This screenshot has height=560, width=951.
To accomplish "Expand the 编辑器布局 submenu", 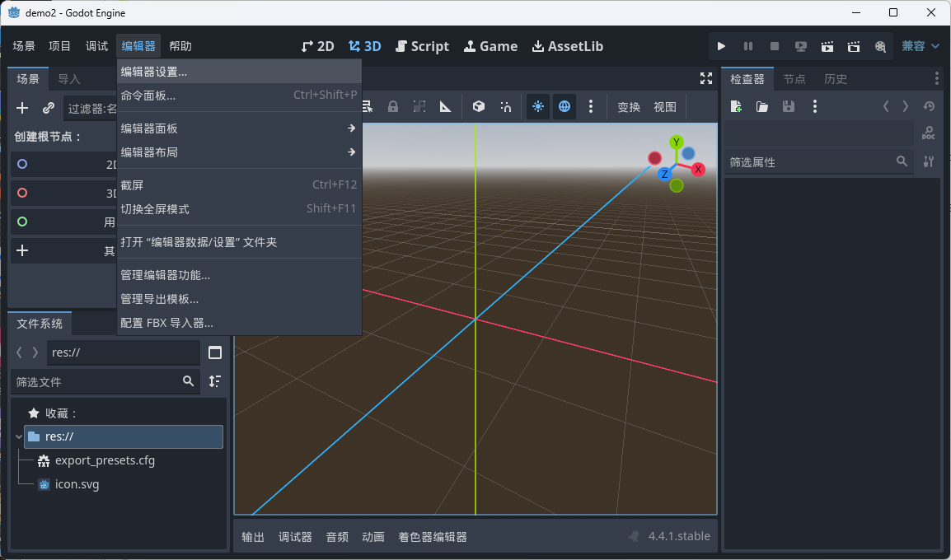I will (x=240, y=152).
